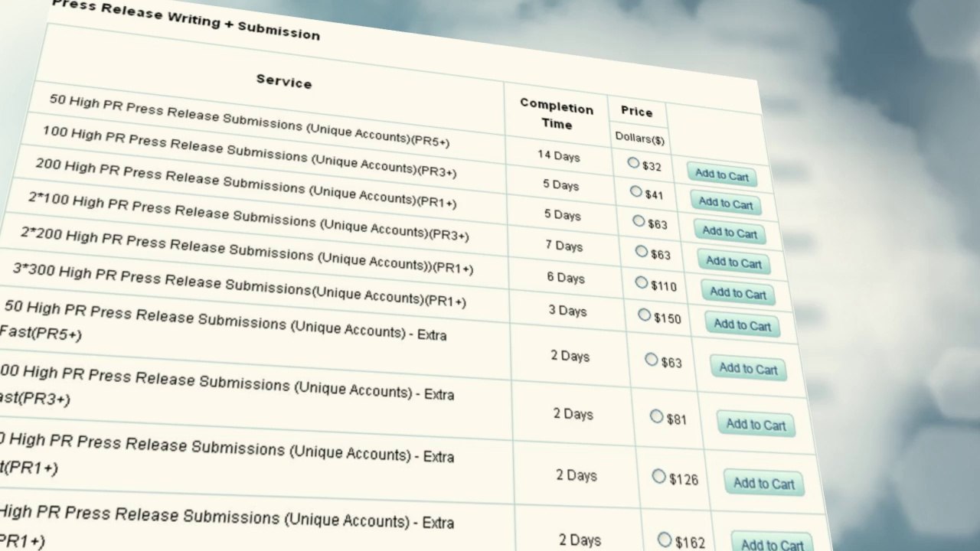The image size is (980, 551).
Task: Select the $126 price radio button
Action: pyautogui.click(x=659, y=476)
